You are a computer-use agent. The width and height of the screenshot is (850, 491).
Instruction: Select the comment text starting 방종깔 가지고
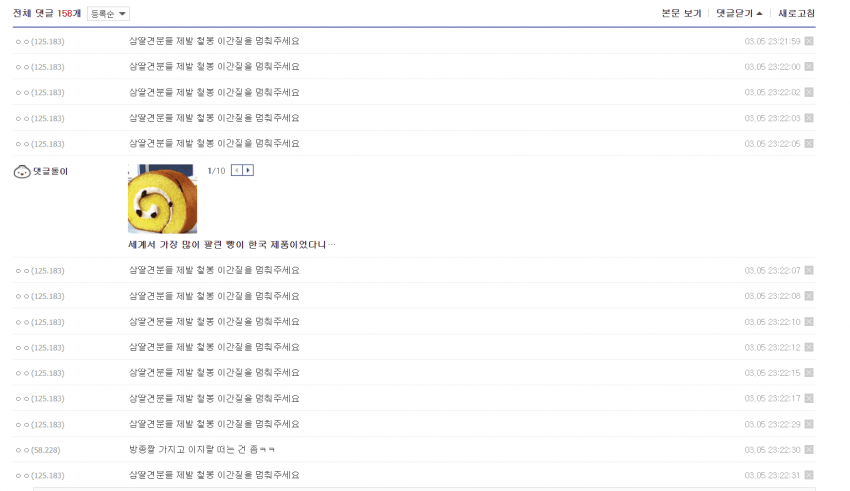(x=202, y=450)
